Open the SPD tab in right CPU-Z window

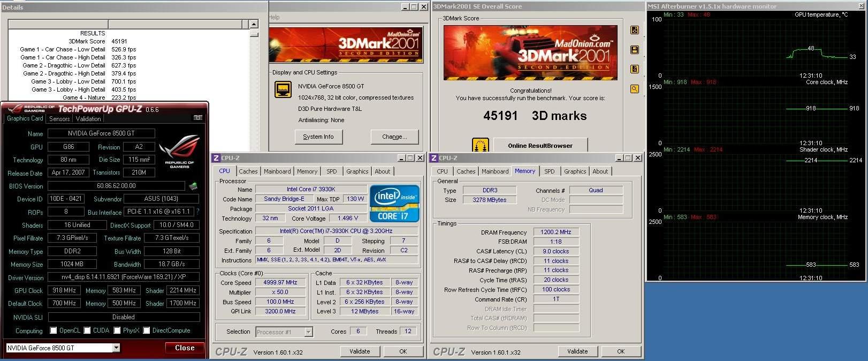550,171
